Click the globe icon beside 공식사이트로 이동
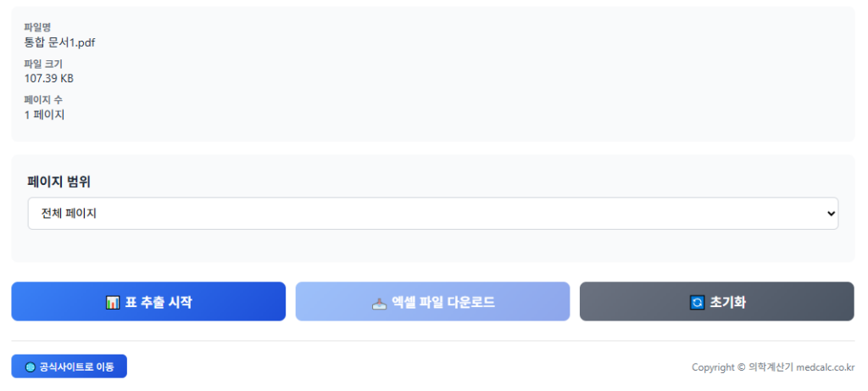The image size is (868, 391). [31, 367]
